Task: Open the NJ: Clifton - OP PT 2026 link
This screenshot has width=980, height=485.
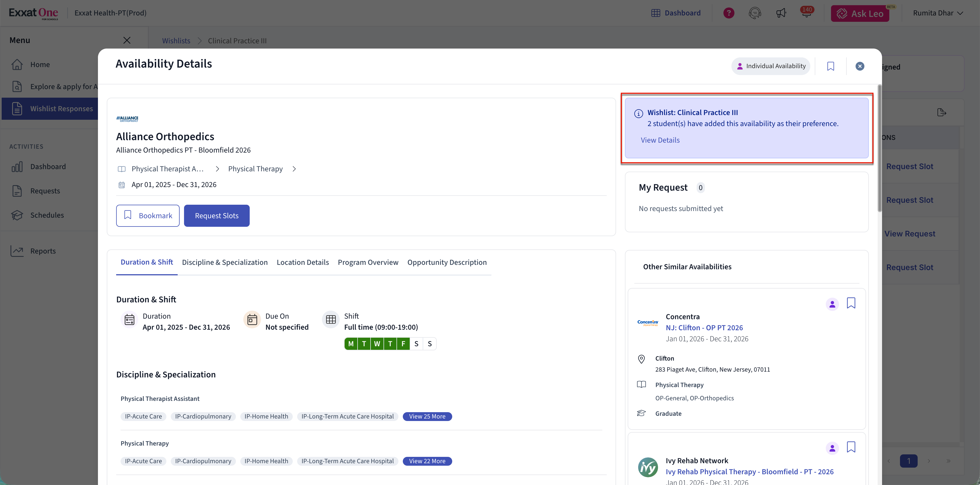Action: coord(704,327)
